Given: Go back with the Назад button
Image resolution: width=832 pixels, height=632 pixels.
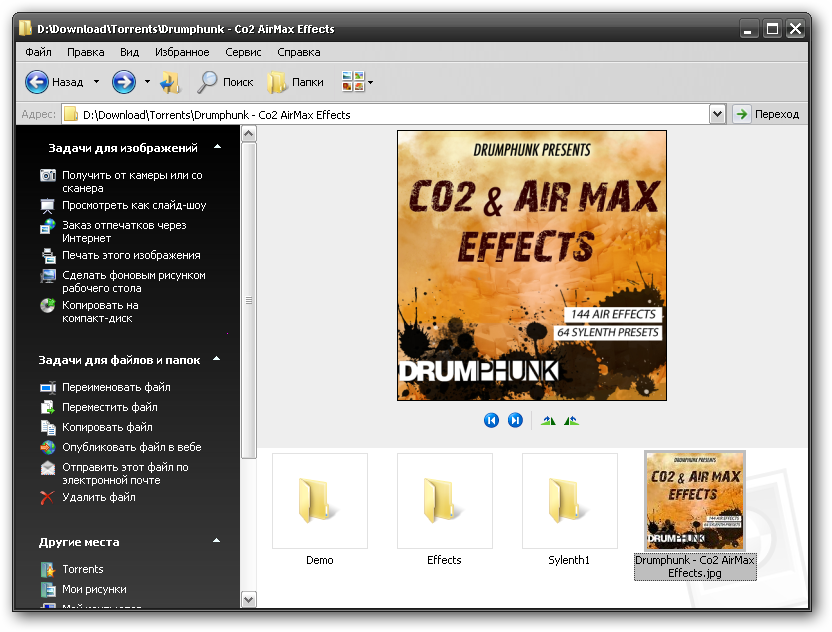Looking at the screenshot, I should click(55, 82).
